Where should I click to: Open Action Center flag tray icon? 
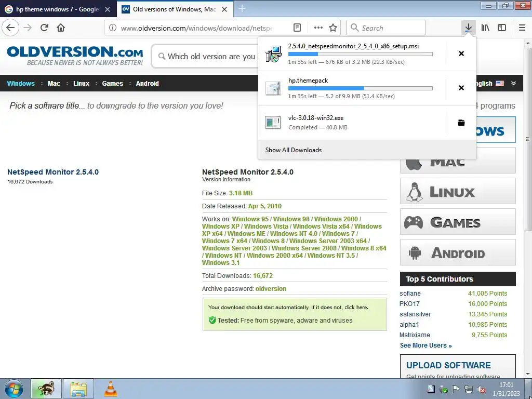456,390
